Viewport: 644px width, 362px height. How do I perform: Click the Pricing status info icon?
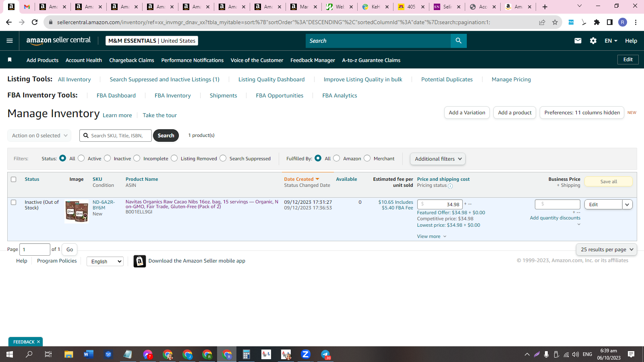coord(450,186)
